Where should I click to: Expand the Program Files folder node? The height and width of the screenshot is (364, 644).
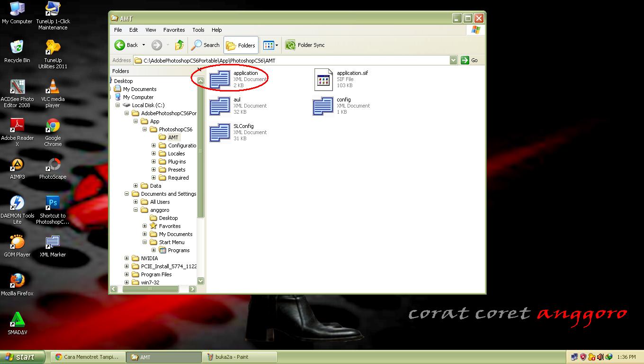[127, 274]
